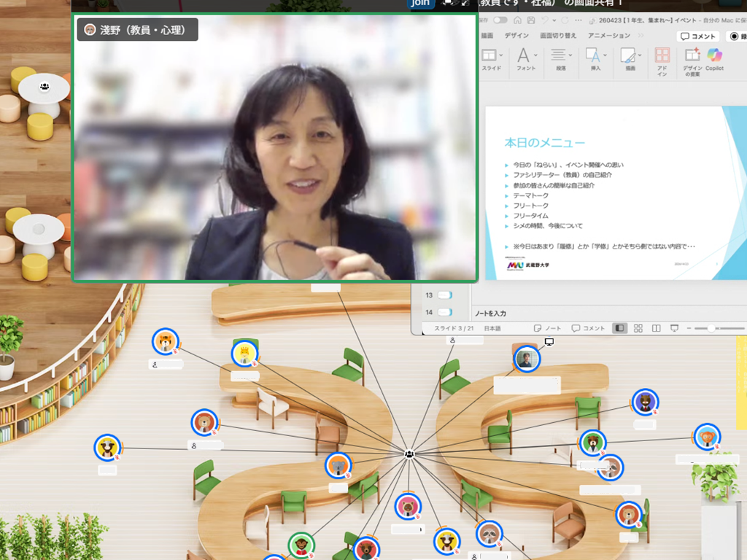Click the Join button at top
This screenshot has width=747, height=560.
tap(421, 3)
